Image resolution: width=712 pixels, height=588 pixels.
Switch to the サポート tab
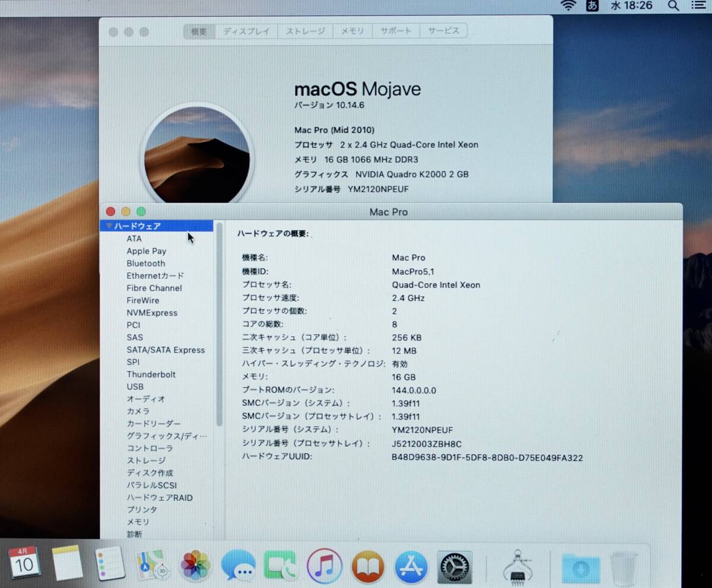pyautogui.click(x=396, y=31)
